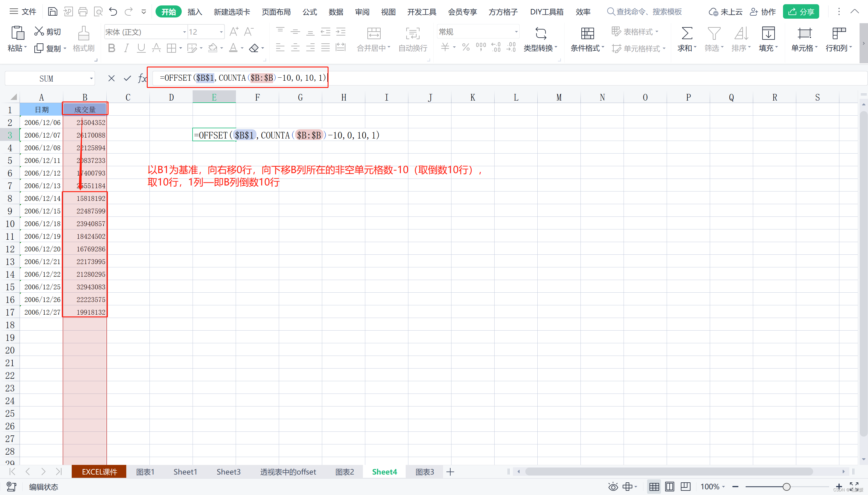
Task: Apply percent style format
Action: tap(466, 47)
